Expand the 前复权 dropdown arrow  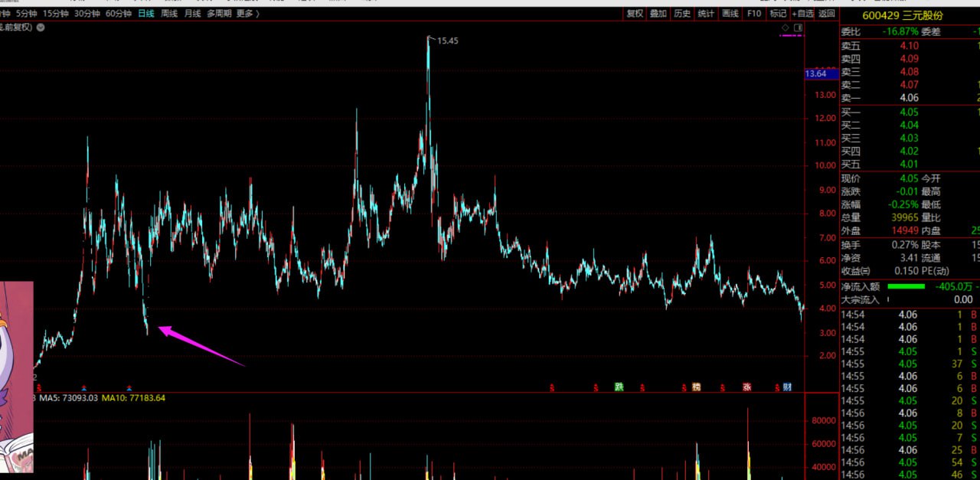(x=40, y=28)
